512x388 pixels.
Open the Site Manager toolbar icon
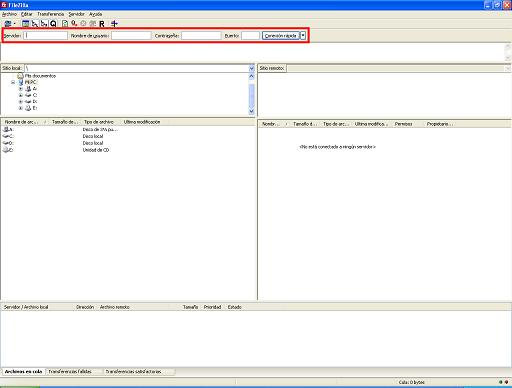(8, 24)
